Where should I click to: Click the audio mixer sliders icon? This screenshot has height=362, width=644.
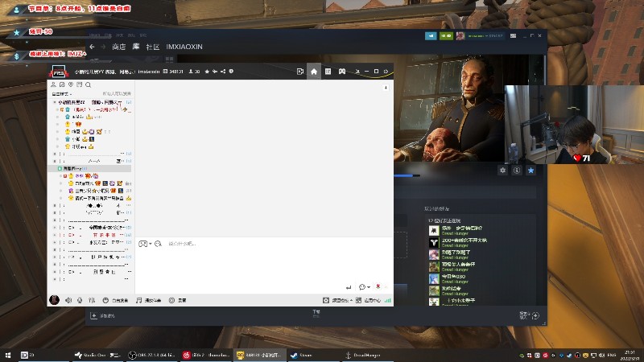pyautogui.click(x=92, y=300)
